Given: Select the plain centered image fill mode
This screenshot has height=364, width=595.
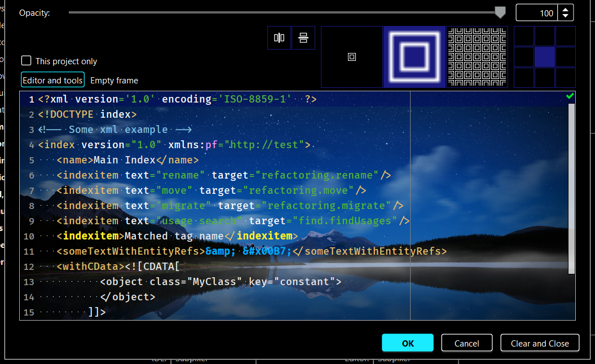Looking at the screenshot, I should pyautogui.click(x=352, y=57).
